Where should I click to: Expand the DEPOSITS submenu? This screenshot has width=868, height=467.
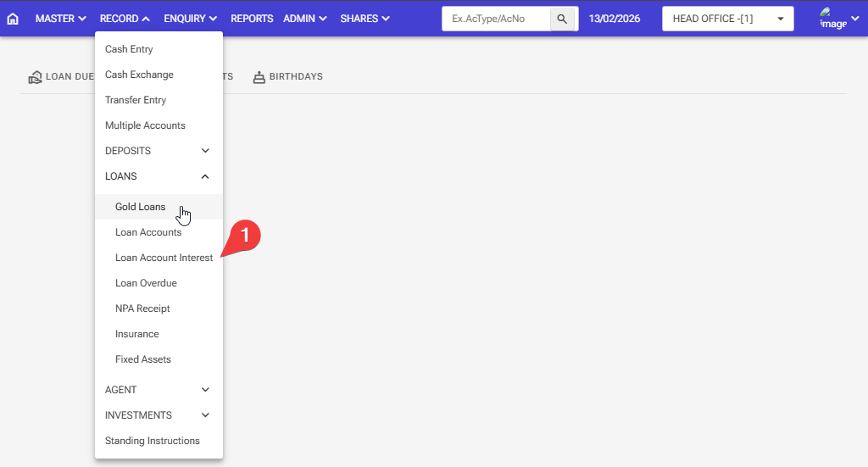159,151
